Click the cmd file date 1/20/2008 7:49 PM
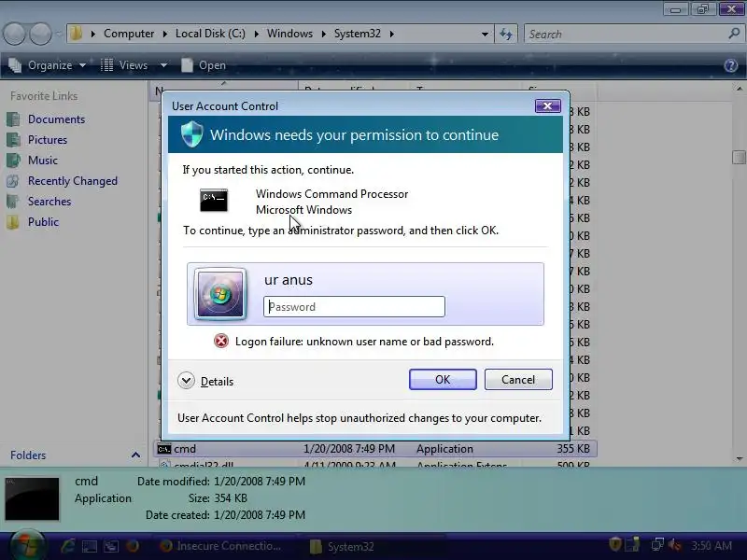Image resolution: width=747 pixels, height=560 pixels. click(x=349, y=449)
